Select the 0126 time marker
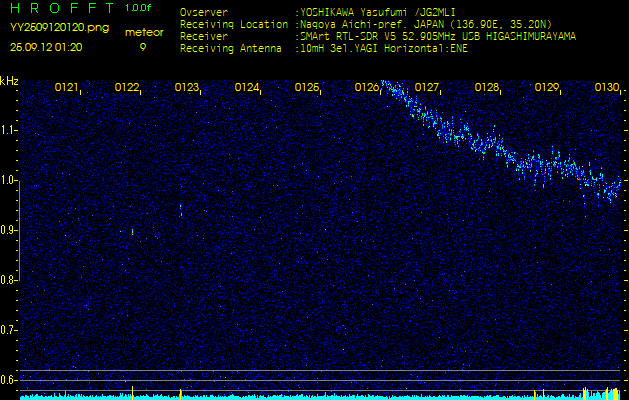The height and width of the screenshot is (400, 629). coord(367,88)
